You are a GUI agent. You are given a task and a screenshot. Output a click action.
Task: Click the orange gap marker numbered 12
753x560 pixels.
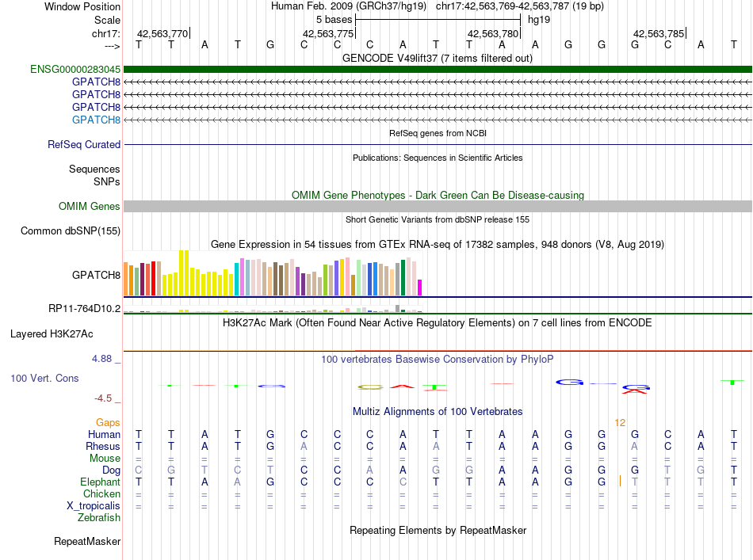(620, 423)
